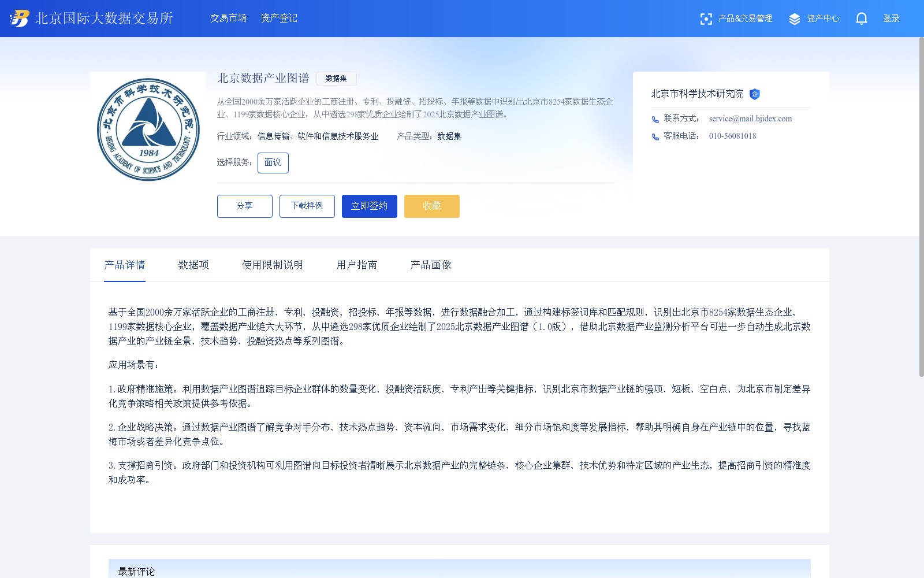Open the notification bell
Screen dimensions: 924x578
pos(862,18)
